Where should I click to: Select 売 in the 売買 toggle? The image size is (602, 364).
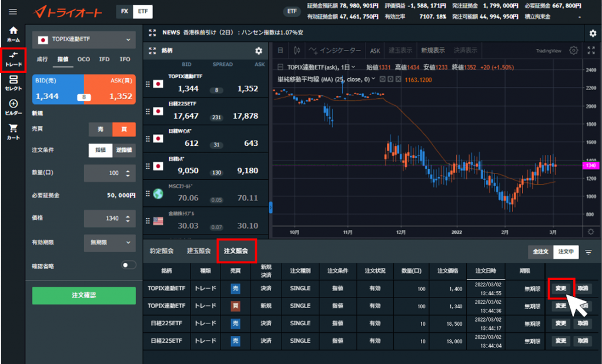click(x=101, y=129)
